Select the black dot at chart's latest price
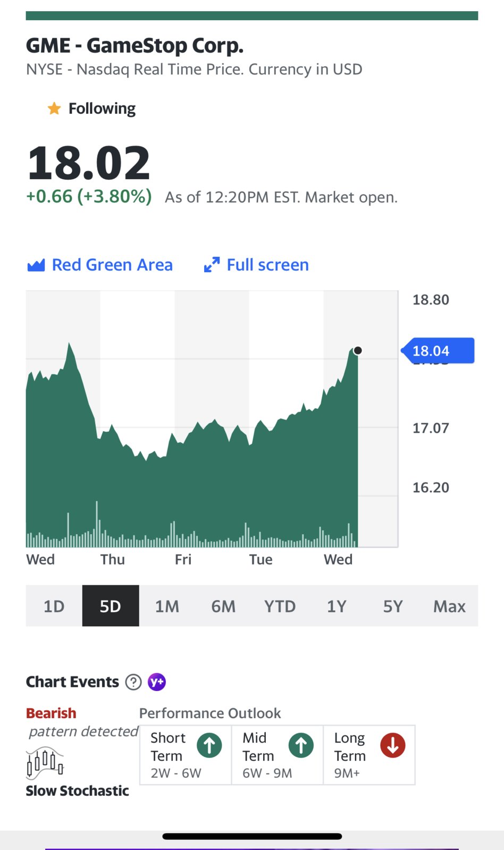Screen dimensions: 504x850 pos(358,350)
